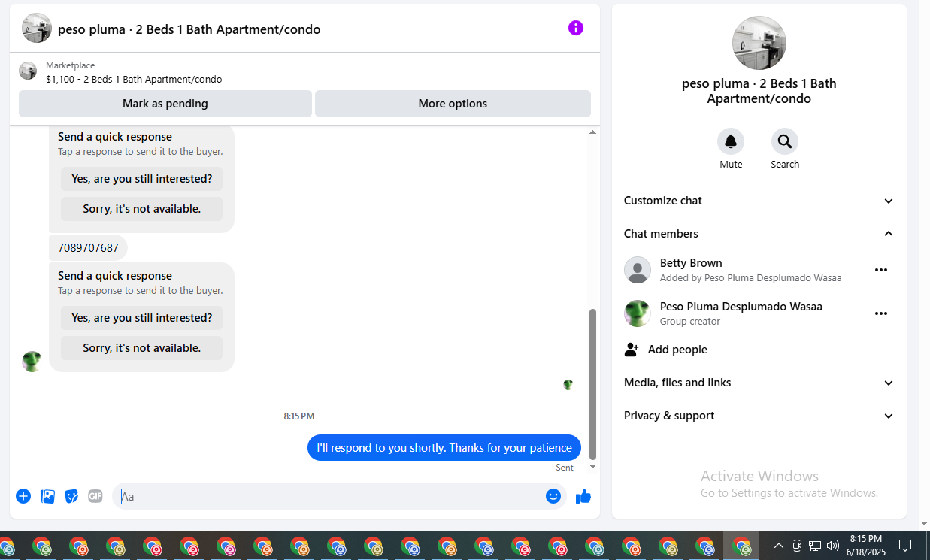The image size is (930, 560).
Task: Click the Search magnifier icon
Action: coord(785,141)
